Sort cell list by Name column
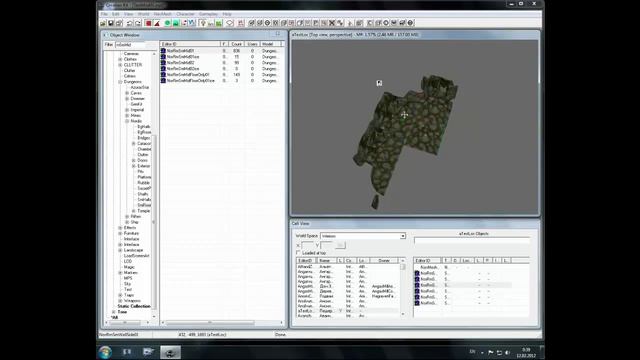The image size is (640, 360). [x=326, y=260]
